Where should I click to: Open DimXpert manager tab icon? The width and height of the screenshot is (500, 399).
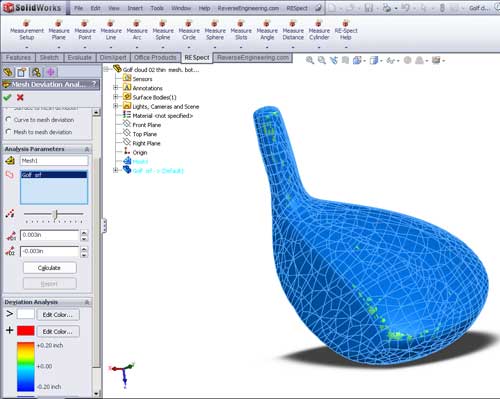tap(51, 72)
